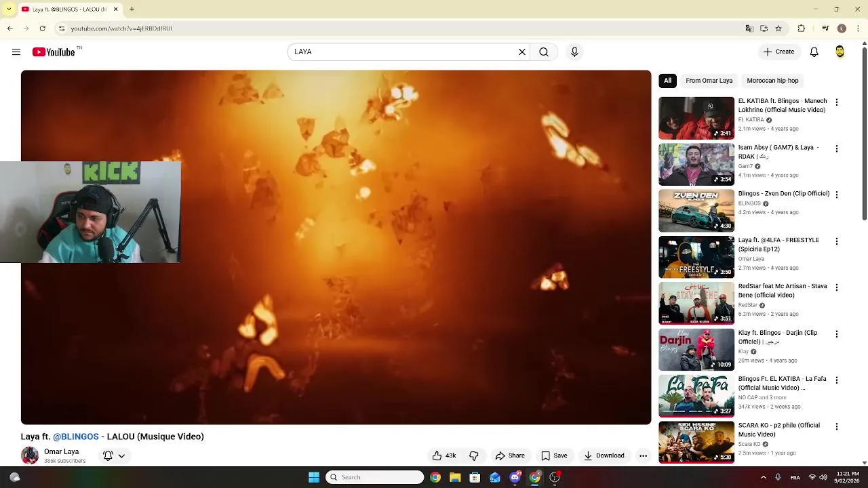Open options for RedStar Stava Bene video

click(x=836, y=287)
